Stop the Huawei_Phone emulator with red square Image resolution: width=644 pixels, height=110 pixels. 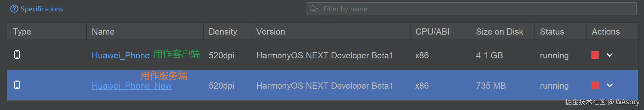pyautogui.click(x=595, y=55)
